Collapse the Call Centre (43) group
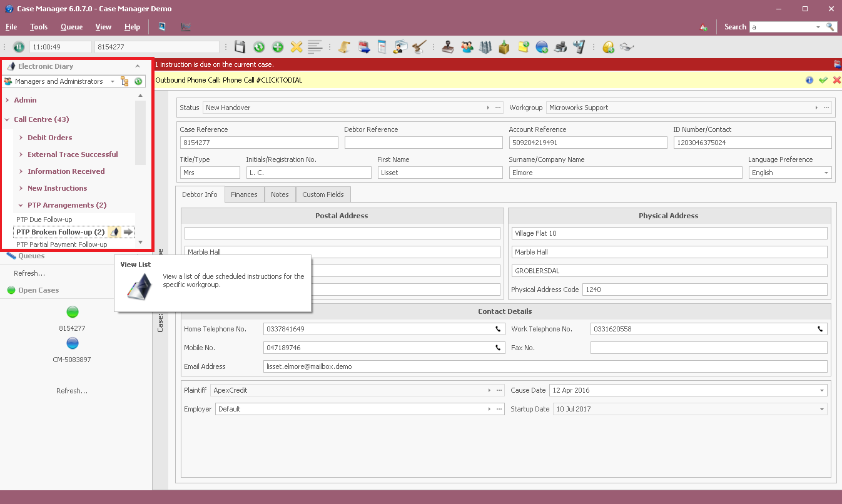Screen dimensions: 842x504 [x=8, y=119]
